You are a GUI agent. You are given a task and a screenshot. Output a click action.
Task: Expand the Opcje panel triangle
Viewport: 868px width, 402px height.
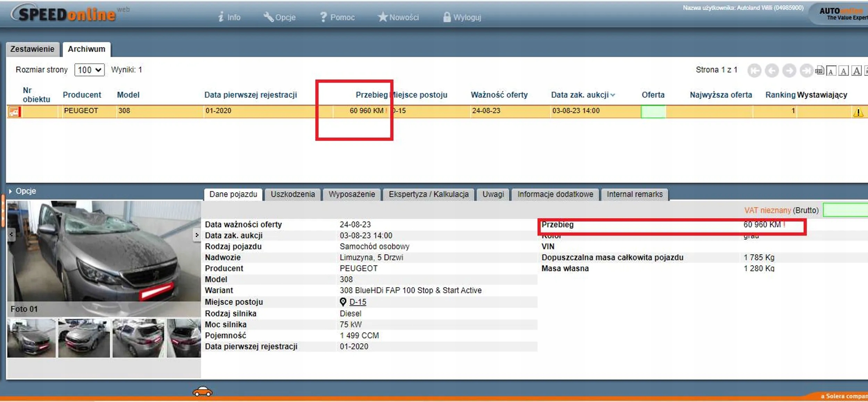(x=10, y=191)
